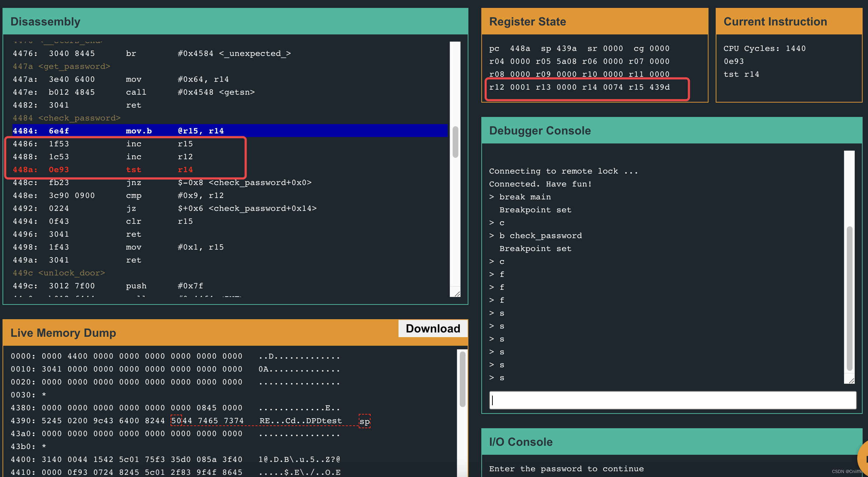Click the unlock_door function label in disassembly
868x477 pixels.
point(59,273)
